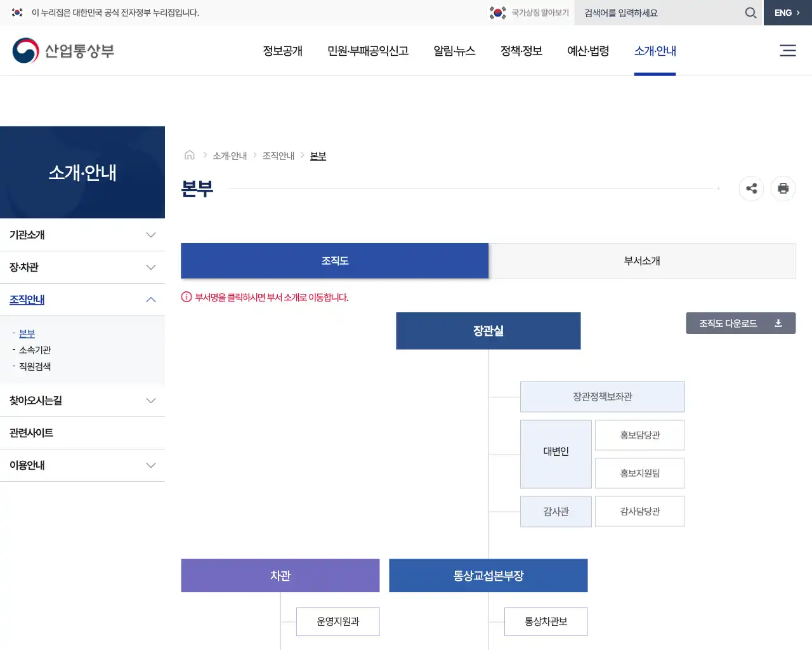Open the 알림·뉴스 menu item
This screenshot has height=650, width=812.
(454, 51)
